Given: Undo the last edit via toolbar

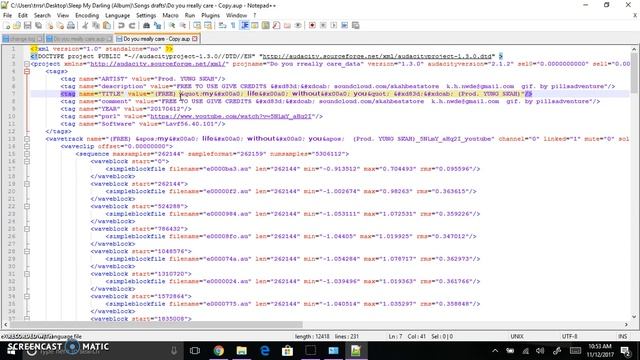Looking at the screenshot, I should (121, 26).
